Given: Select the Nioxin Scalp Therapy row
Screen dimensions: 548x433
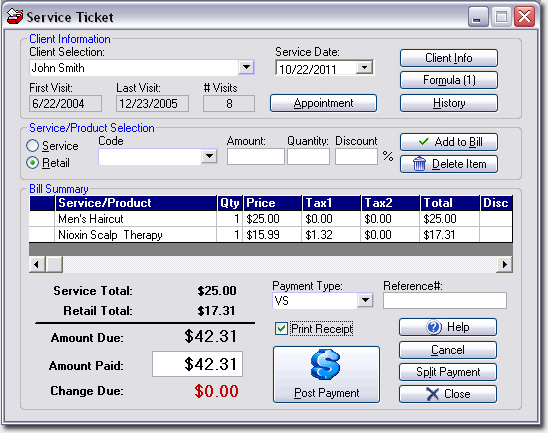Looking at the screenshot, I should coord(271,234).
